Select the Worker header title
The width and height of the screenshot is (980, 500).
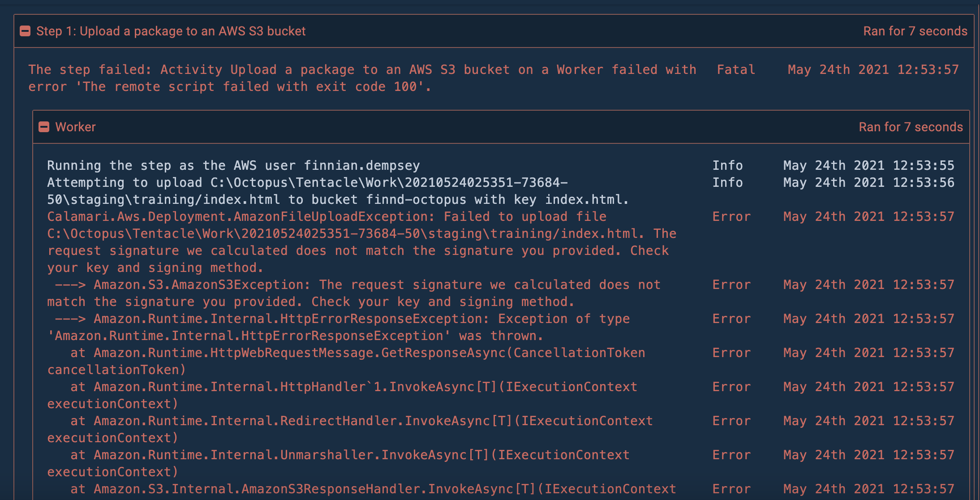point(75,127)
